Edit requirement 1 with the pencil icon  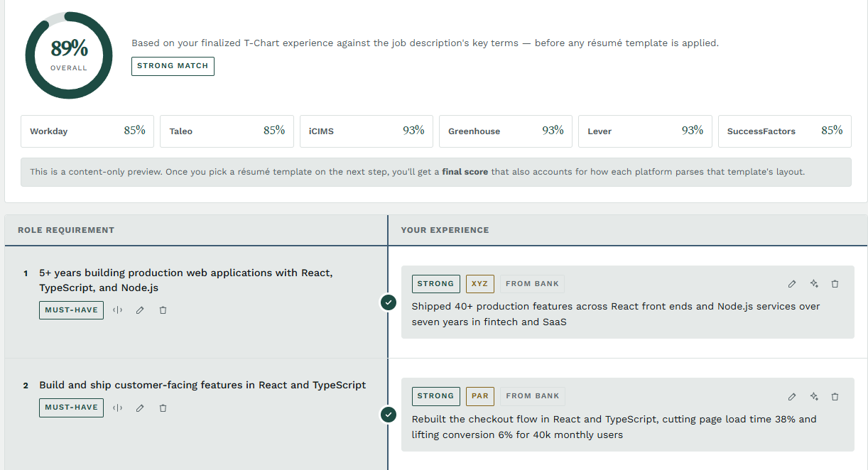(x=140, y=310)
